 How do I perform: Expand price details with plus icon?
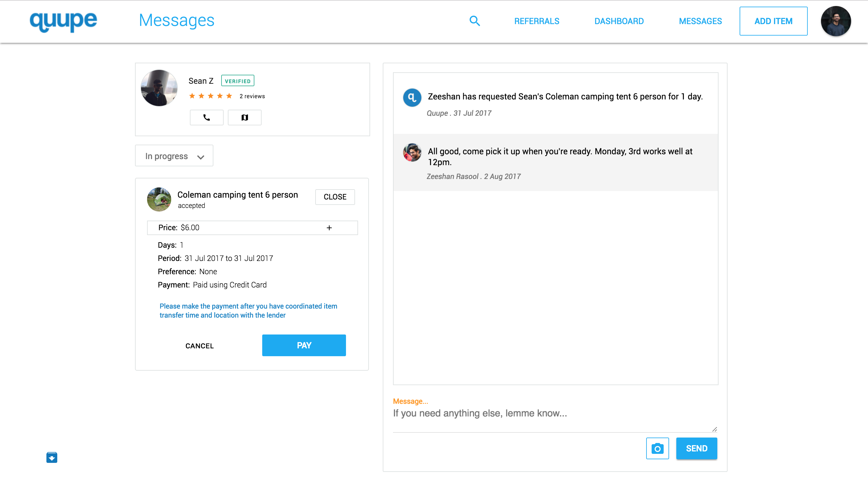point(329,228)
